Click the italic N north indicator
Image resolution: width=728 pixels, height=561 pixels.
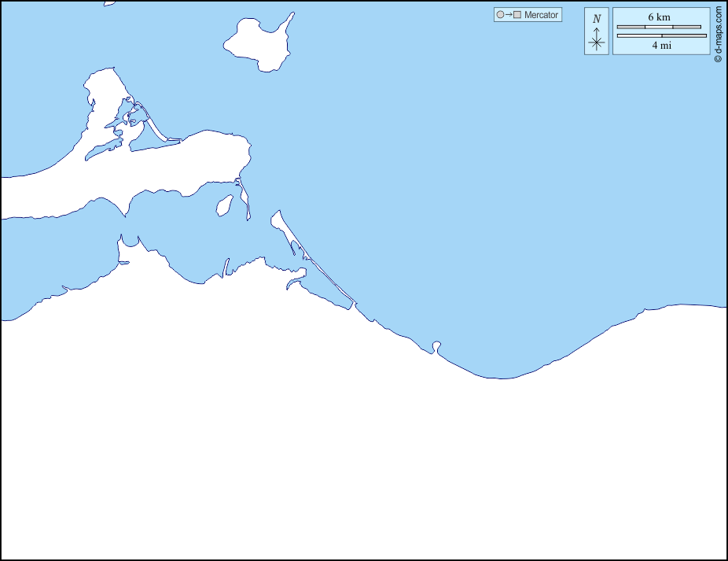click(597, 19)
